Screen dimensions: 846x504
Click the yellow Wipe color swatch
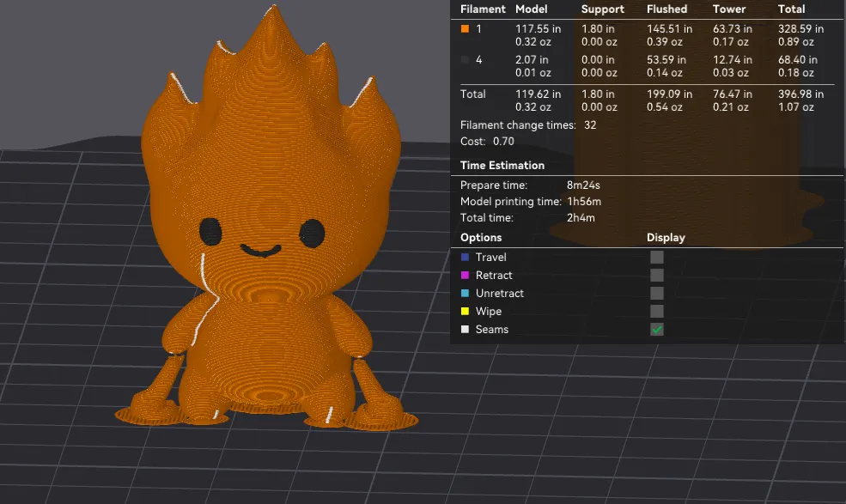point(465,312)
